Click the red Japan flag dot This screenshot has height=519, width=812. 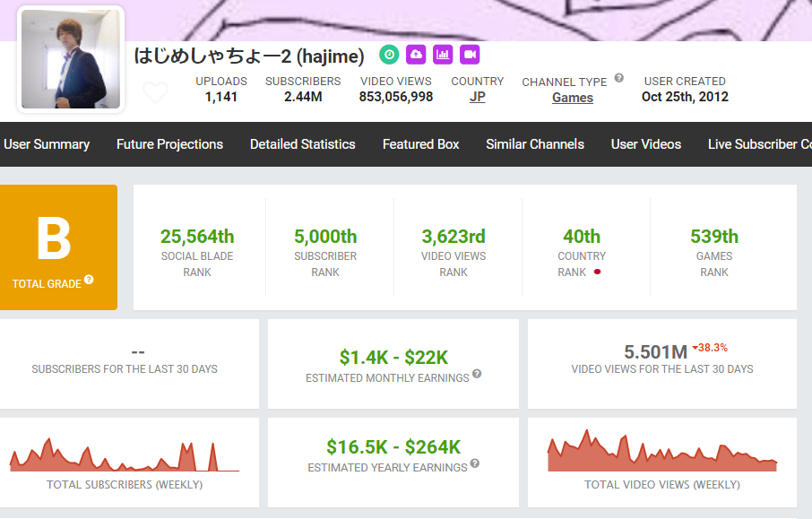pos(597,272)
